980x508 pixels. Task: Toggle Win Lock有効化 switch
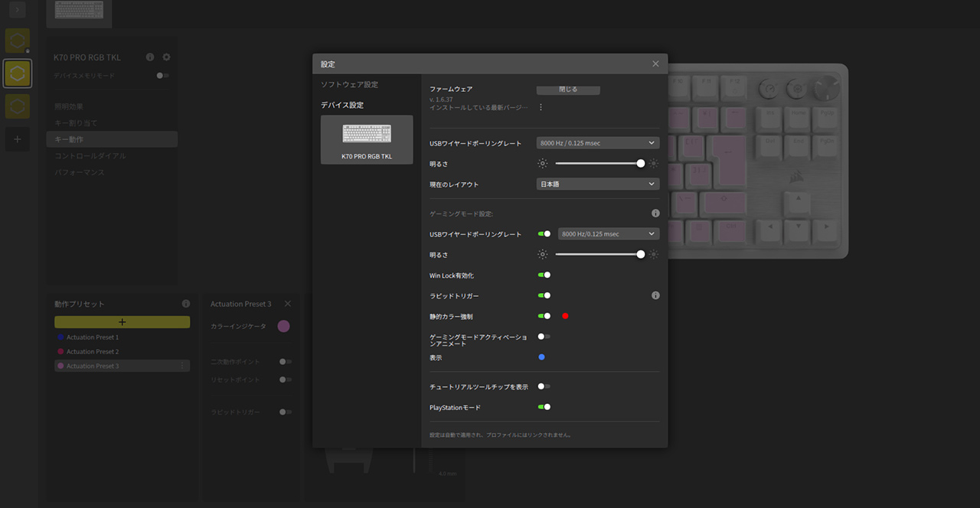(544, 275)
